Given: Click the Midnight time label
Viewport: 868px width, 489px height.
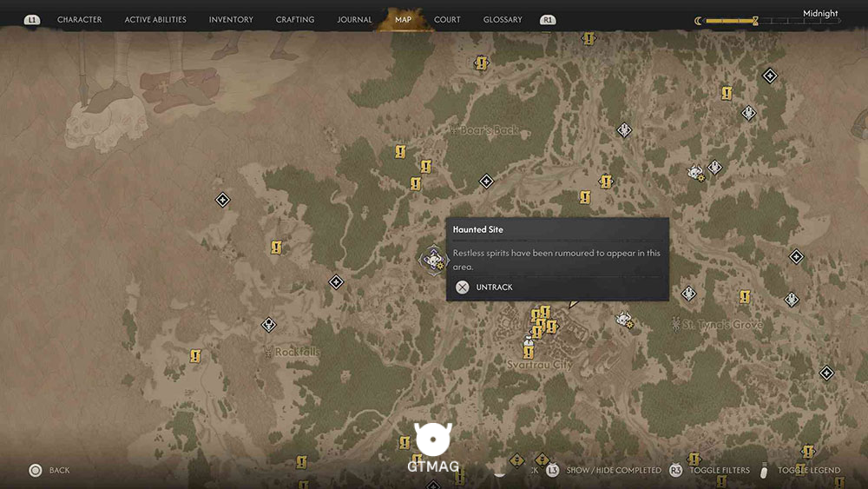Looking at the screenshot, I should [x=820, y=13].
